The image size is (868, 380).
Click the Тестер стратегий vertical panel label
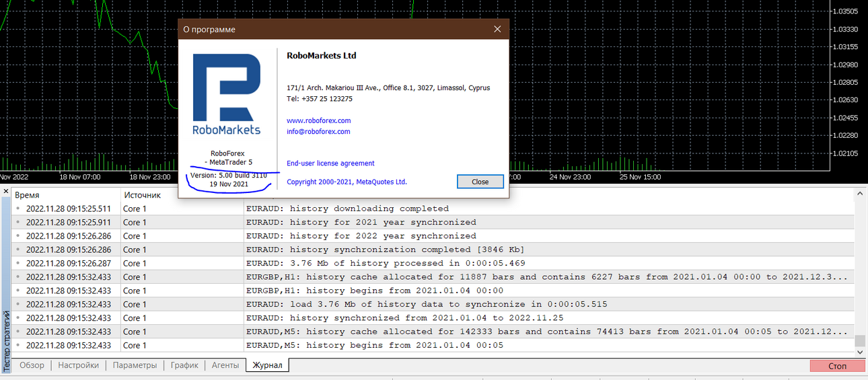click(x=6, y=341)
